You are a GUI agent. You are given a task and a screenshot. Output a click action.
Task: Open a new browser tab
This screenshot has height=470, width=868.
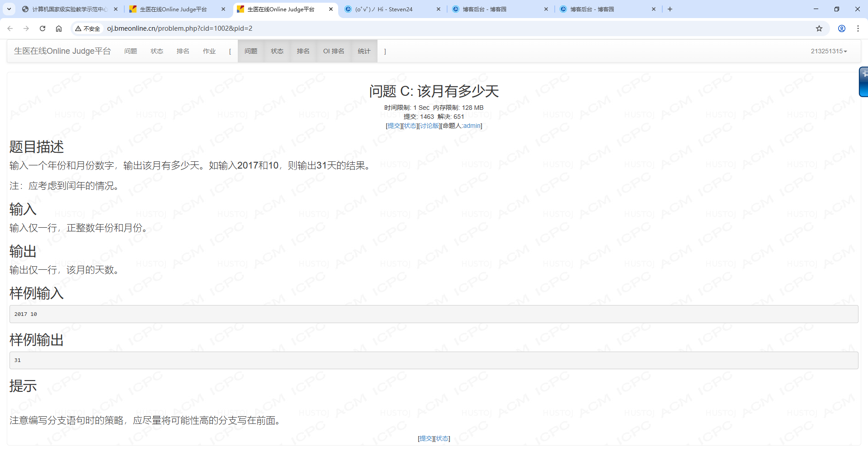tap(670, 9)
